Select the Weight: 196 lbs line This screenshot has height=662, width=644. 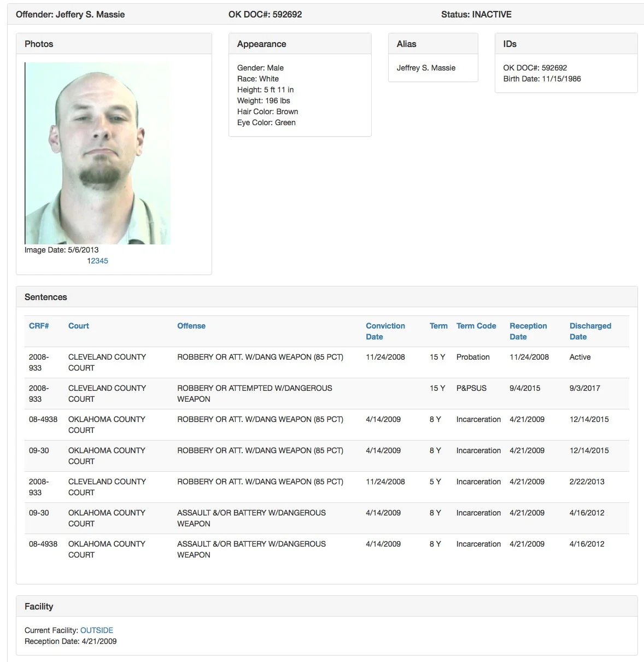(264, 101)
